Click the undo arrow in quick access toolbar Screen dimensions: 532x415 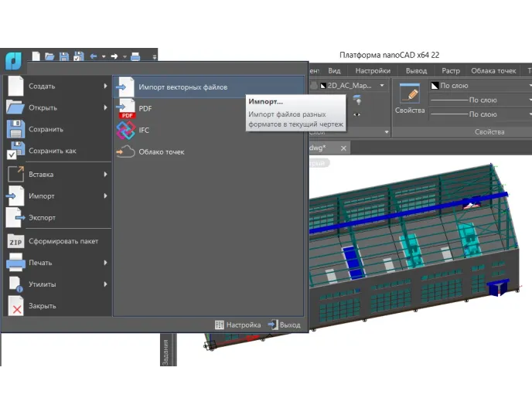point(93,56)
